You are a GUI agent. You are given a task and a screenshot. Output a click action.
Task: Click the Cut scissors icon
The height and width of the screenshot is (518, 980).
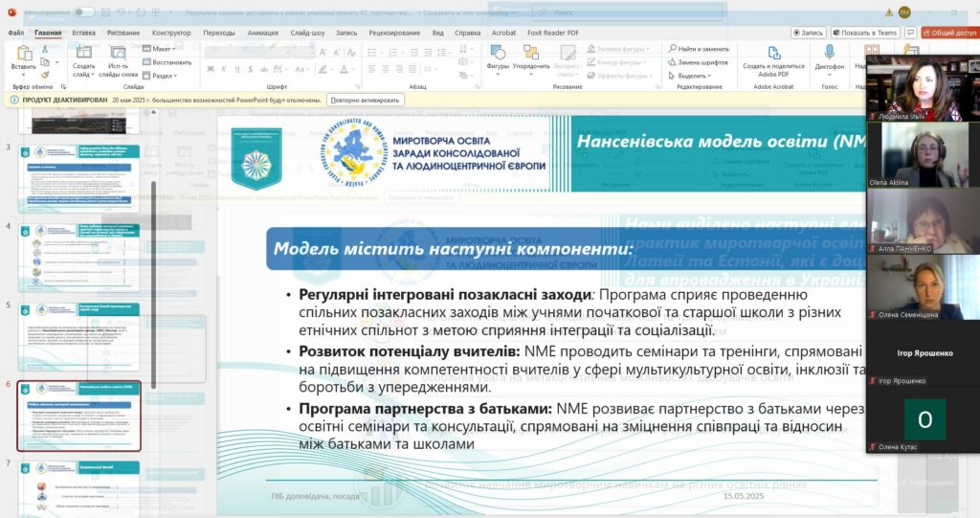click(x=44, y=49)
